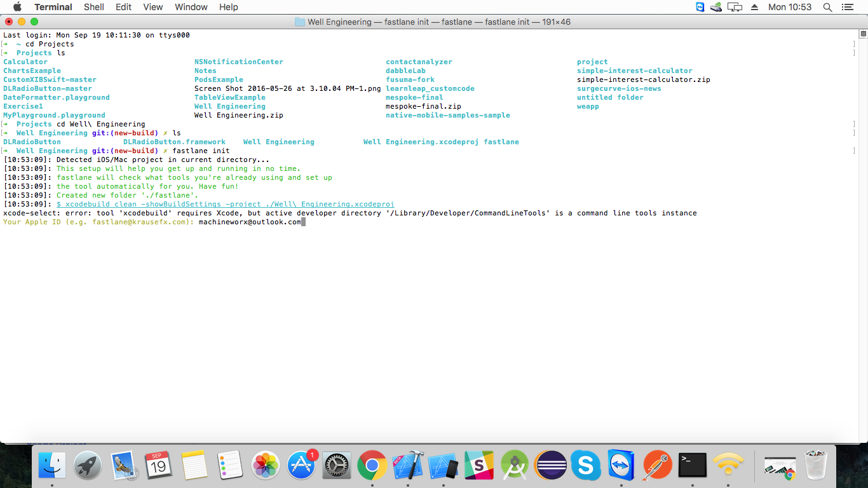Viewport: 868px width, 488px height.
Task: Click 'NSNotificationCenter' directory name
Action: tap(239, 62)
